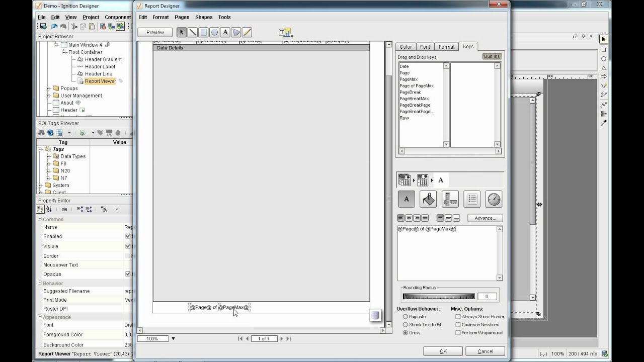Enable Coalesce Newlines

pyautogui.click(x=458, y=325)
